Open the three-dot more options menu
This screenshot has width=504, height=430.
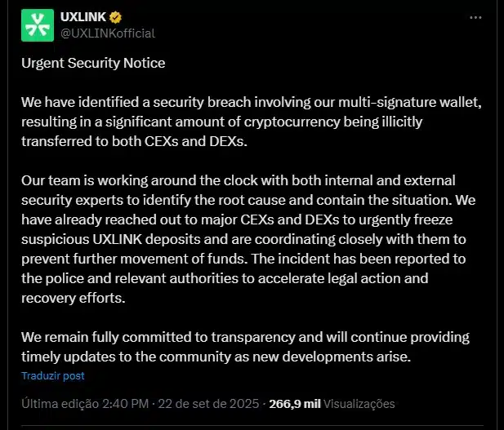[475, 17]
